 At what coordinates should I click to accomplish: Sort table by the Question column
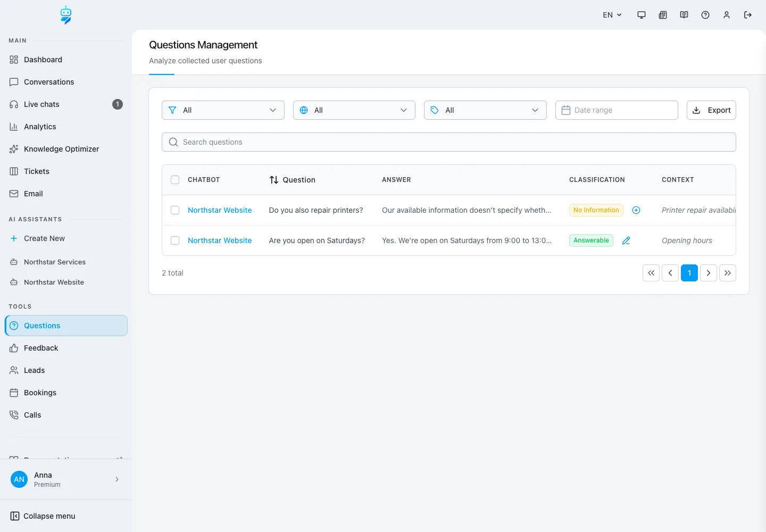[292, 180]
